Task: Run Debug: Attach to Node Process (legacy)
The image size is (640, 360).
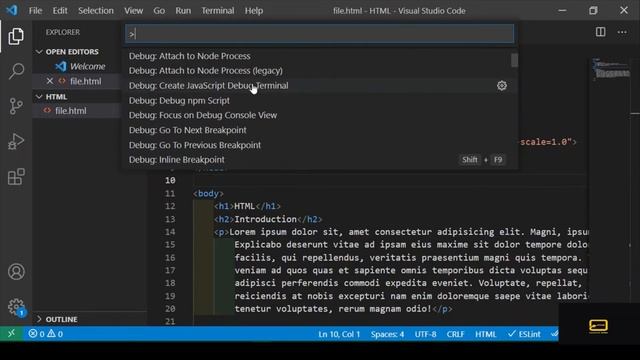Action: point(320,71)
